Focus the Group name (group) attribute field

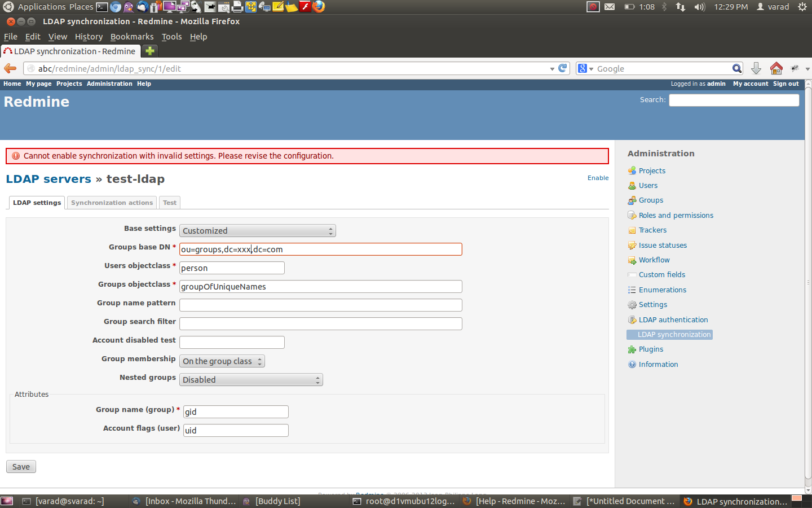(x=236, y=412)
